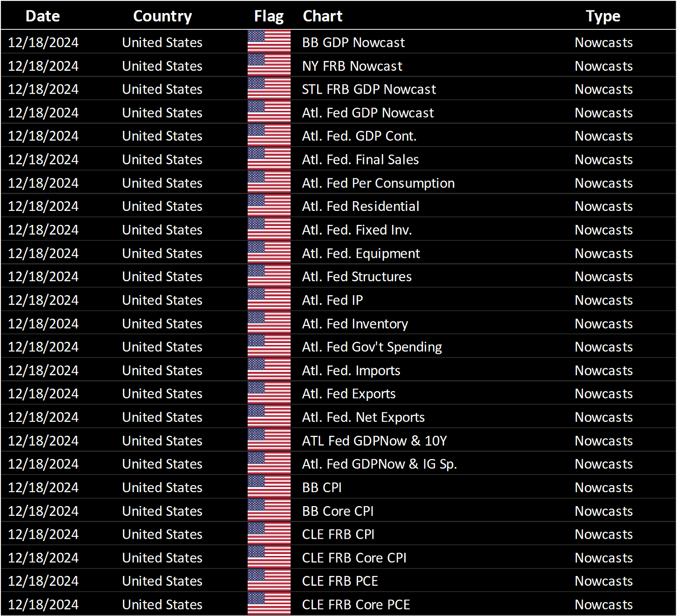Click the flag beside Atl. Fed. Equipment
The image size is (678, 616).
[269, 253]
